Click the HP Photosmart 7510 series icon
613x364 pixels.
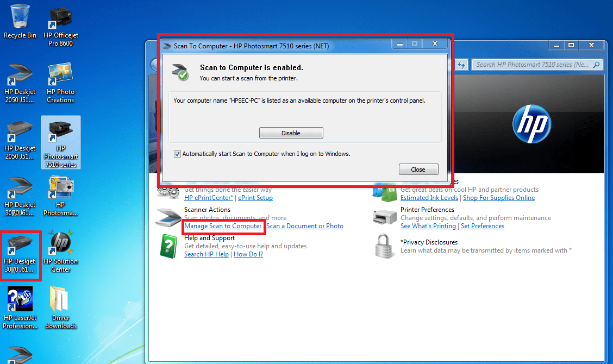(61, 143)
